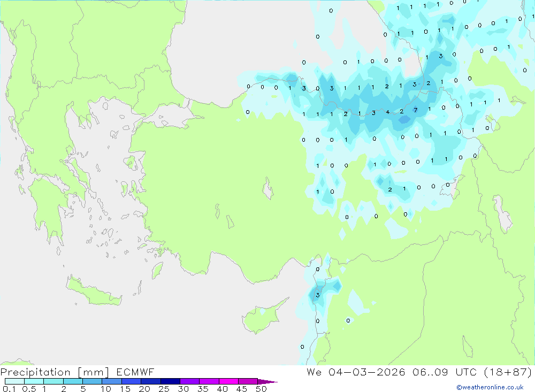
Task: Click the 'We' weekday text
Action: coord(314,372)
